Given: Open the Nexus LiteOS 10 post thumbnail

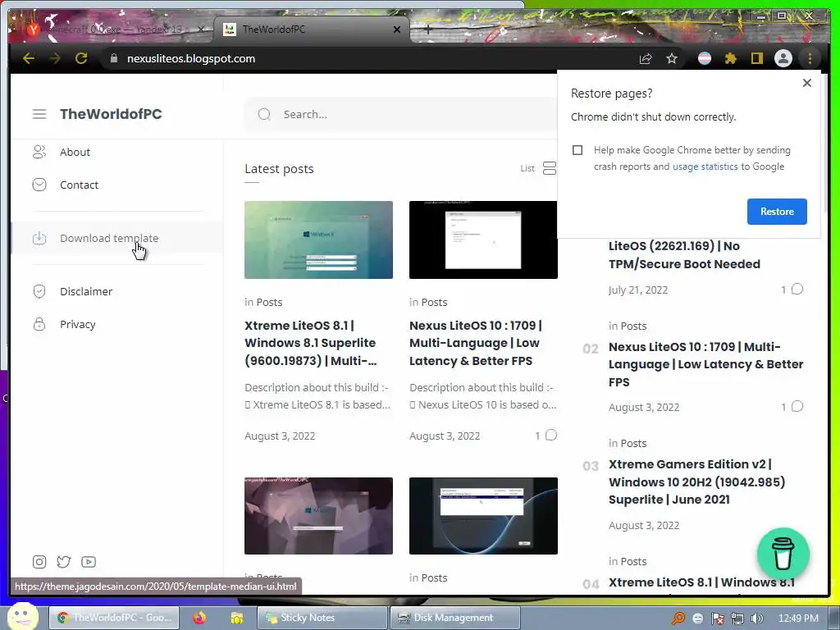Looking at the screenshot, I should click(x=483, y=240).
